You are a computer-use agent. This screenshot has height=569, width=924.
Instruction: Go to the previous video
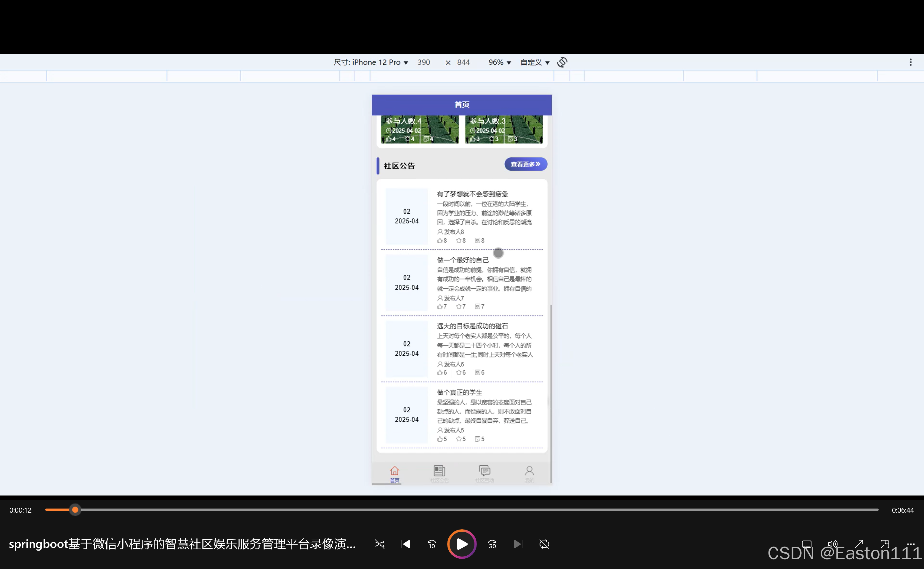pos(406,544)
